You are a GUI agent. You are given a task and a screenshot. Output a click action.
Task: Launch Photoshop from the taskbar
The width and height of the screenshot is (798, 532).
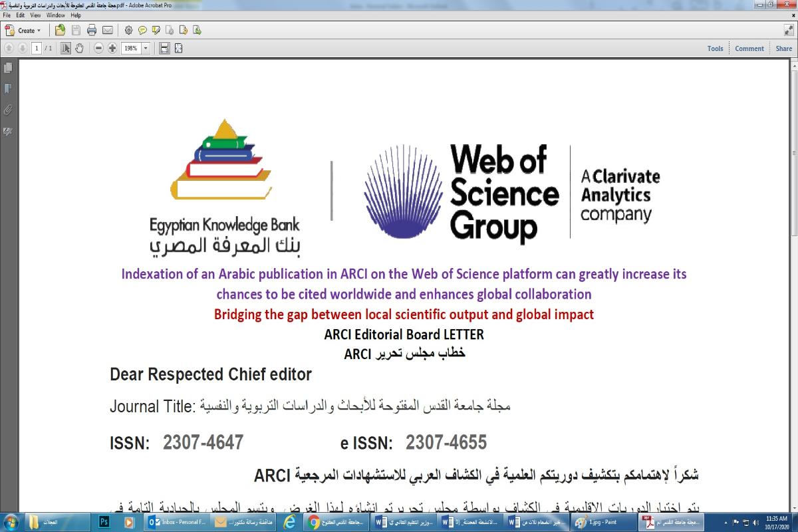(x=104, y=522)
